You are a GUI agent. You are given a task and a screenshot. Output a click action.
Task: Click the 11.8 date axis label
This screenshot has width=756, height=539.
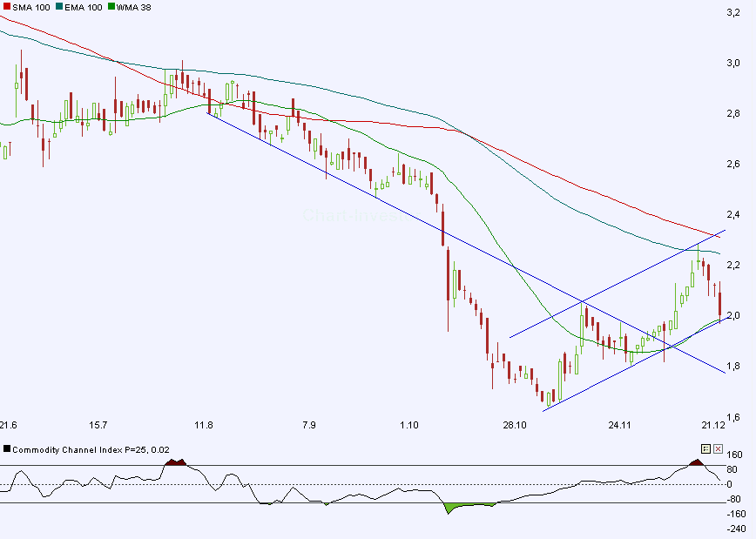pos(203,425)
